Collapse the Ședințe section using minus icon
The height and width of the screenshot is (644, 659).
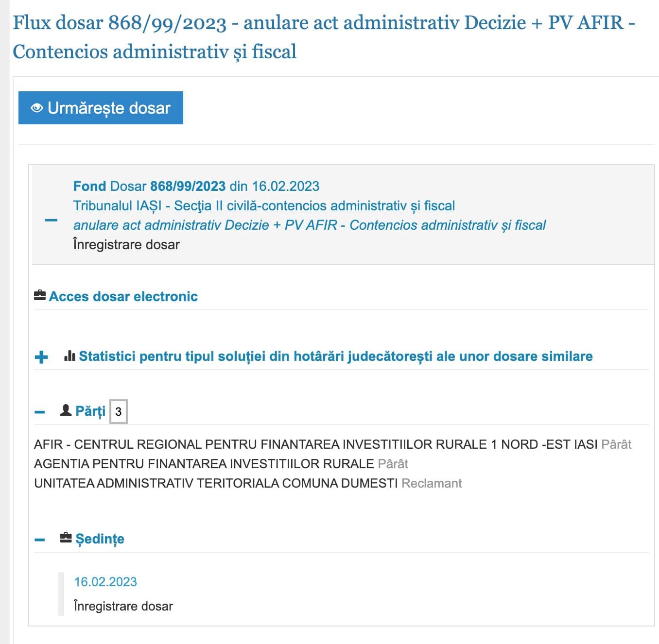pos(40,540)
